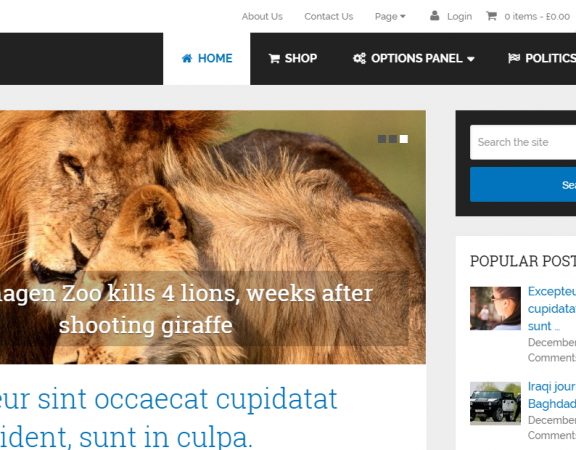Click the shopping cart icon beside SHOP

[274, 58]
